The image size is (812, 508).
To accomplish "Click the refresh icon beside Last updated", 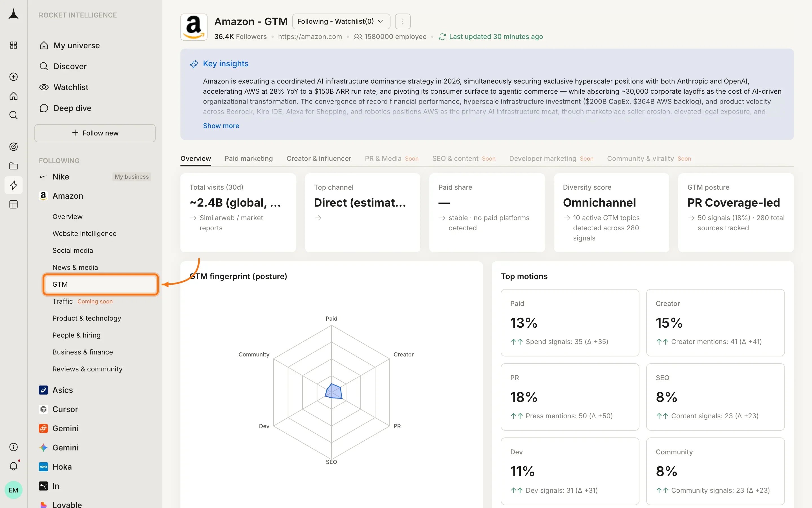I will [442, 37].
